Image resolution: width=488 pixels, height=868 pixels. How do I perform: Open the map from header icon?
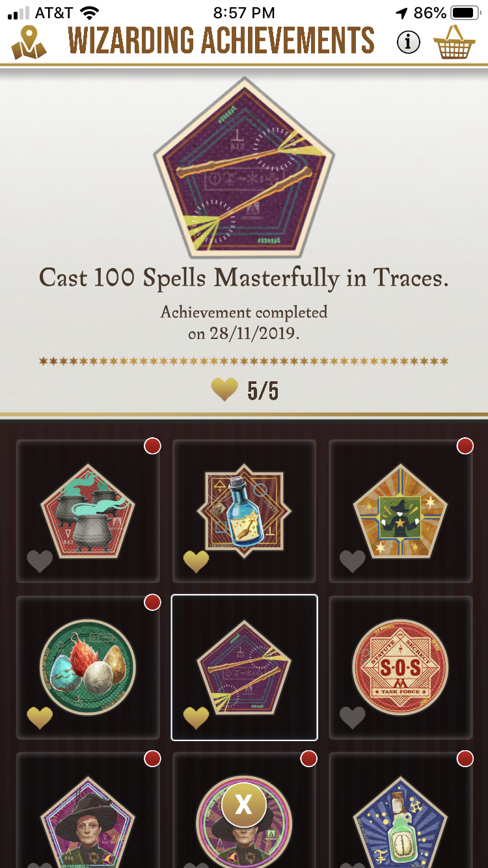click(x=29, y=42)
